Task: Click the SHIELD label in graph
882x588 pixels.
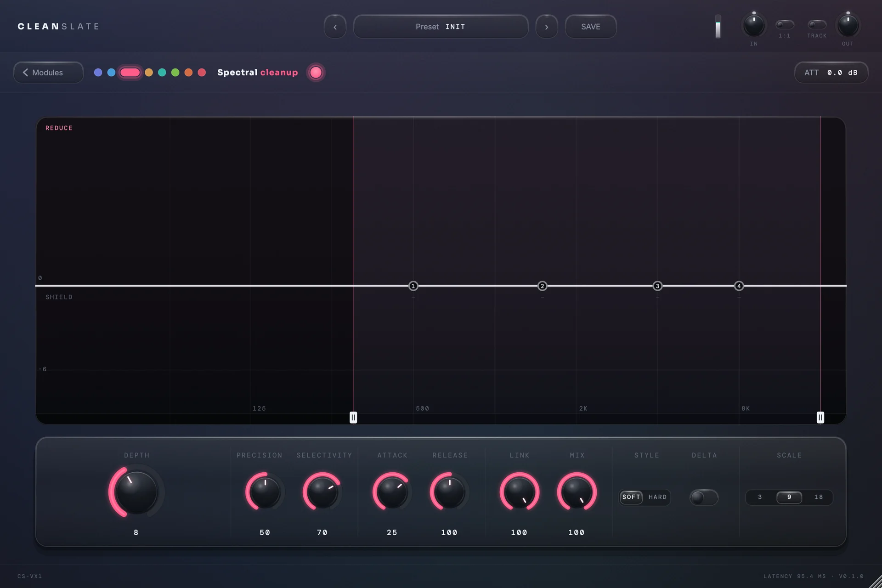Action: pyautogui.click(x=59, y=297)
